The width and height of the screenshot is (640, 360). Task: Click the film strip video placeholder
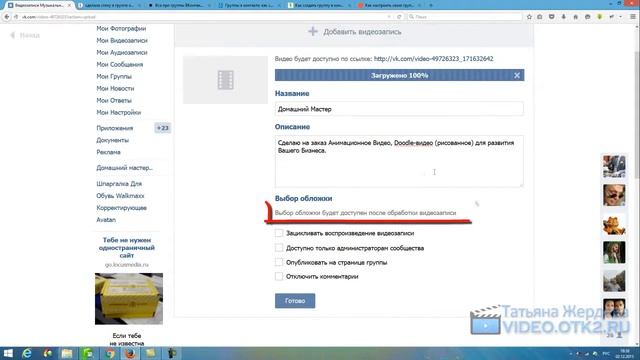[x=225, y=80]
